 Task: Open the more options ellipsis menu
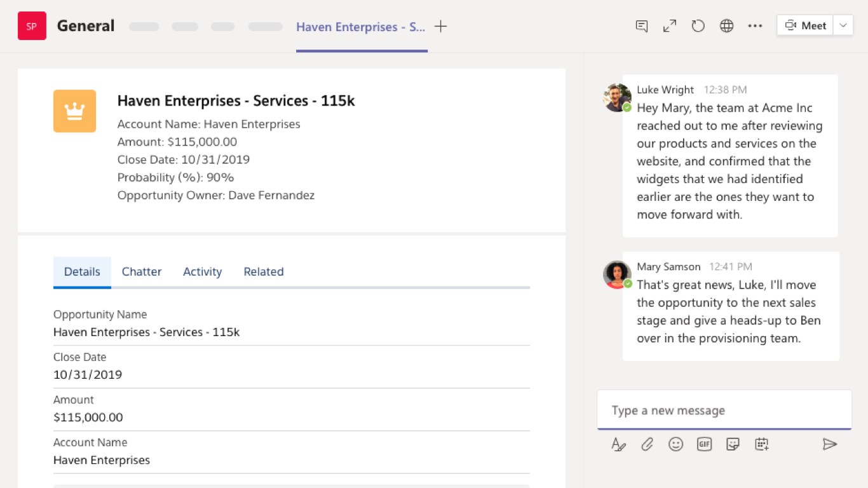(x=755, y=25)
